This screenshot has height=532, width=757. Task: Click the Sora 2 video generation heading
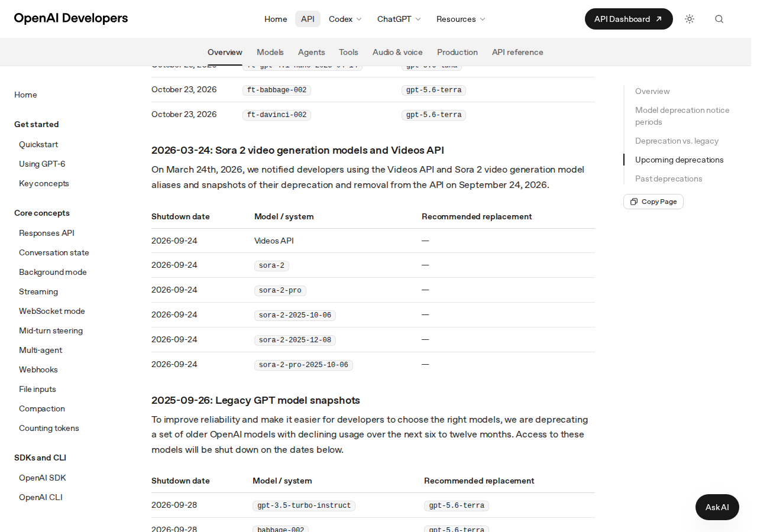pyautogui.click(x=297, y=150)
